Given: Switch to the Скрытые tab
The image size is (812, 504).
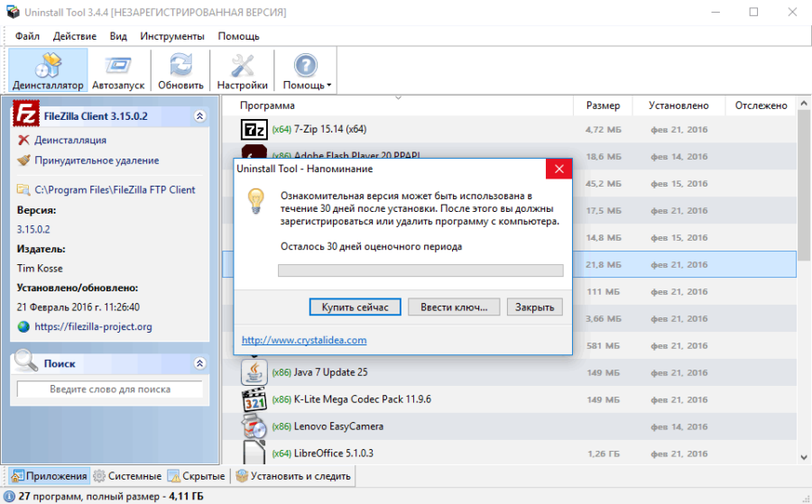Looking at the screenshot, I should point(197,476).
